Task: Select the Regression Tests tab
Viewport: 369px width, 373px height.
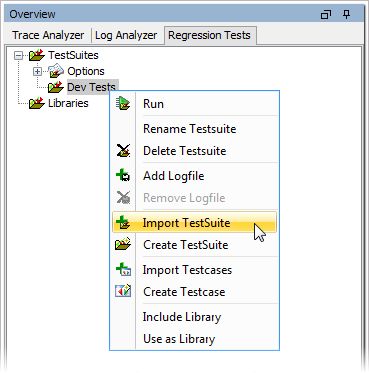Action: point(209,35)
